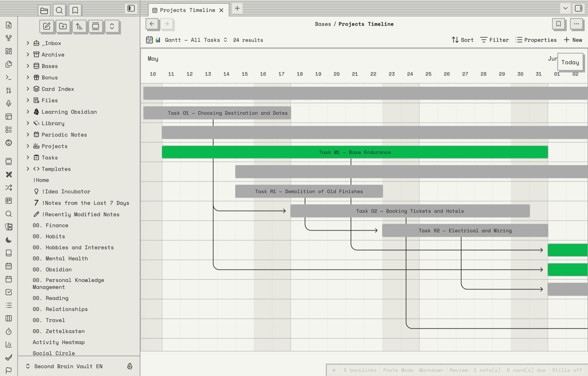Open the Filter menu
The height and width of the screenshot is (376, 588).
[x=494, y=40]
